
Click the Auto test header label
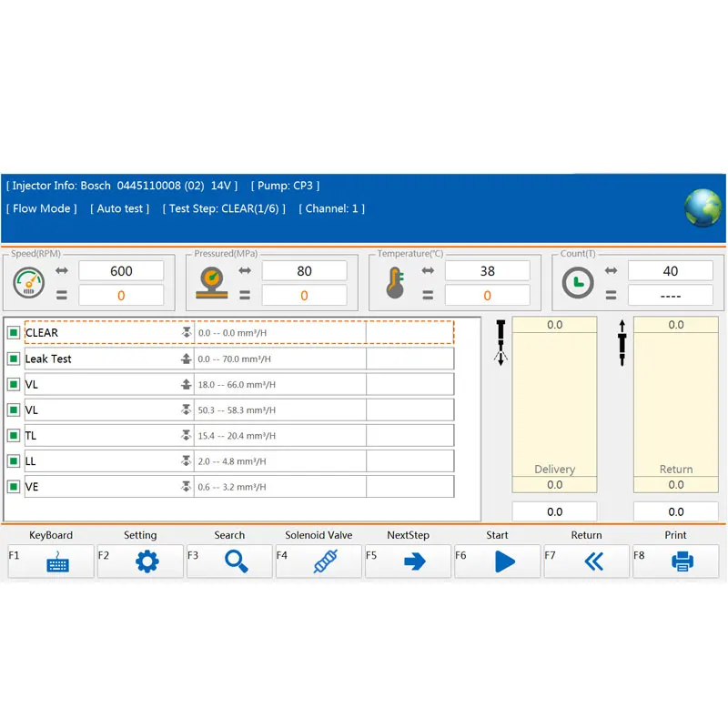(x=120, y=208)
